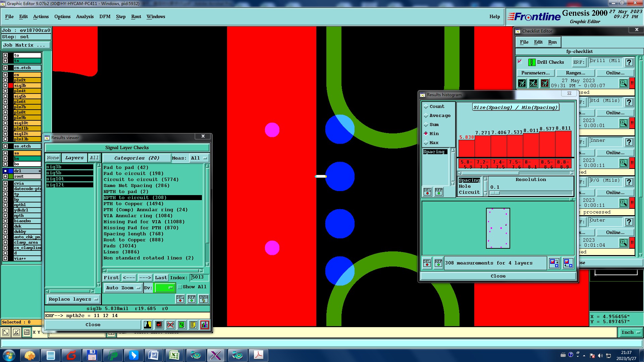
Task: Click the DEL icon above the Results viewer Close button
Action: tap(180, 299)
